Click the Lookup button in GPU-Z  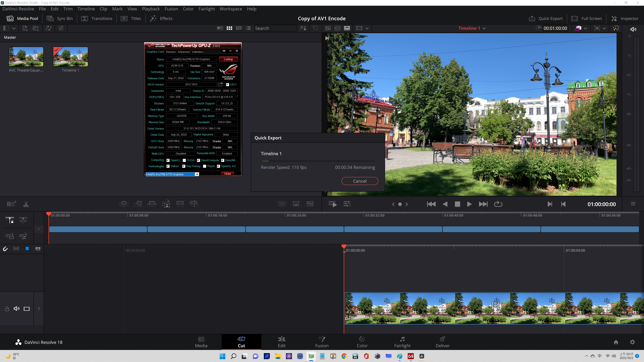pos(228,59)
